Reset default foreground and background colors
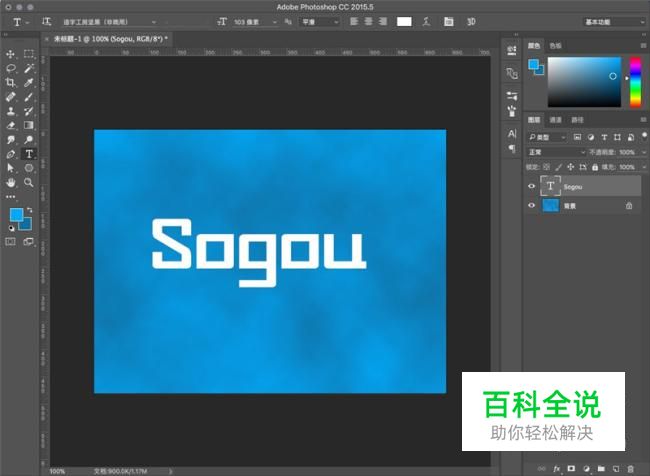650x476 pixels. coord(11,228)
